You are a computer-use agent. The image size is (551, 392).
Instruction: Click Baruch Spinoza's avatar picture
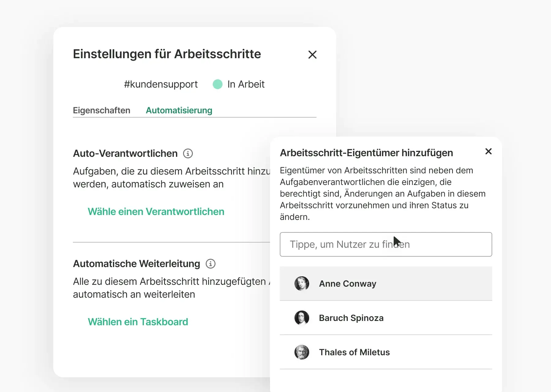click(x=302, y=318)
